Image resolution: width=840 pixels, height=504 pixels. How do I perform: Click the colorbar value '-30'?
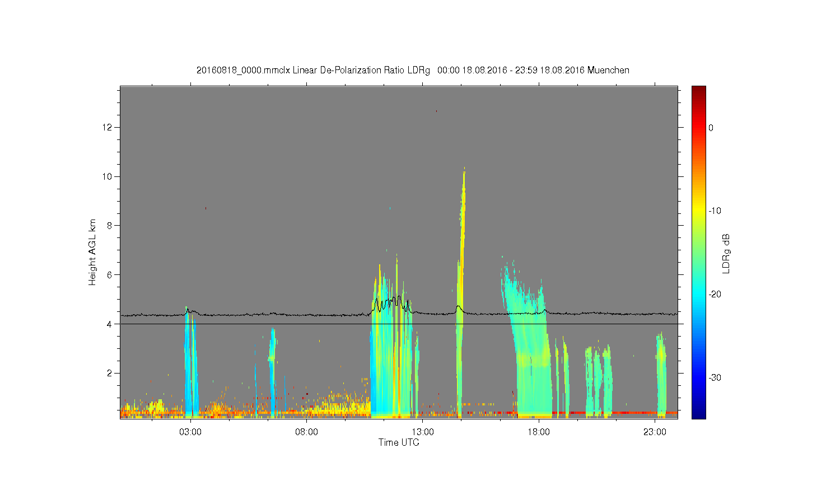714,378
